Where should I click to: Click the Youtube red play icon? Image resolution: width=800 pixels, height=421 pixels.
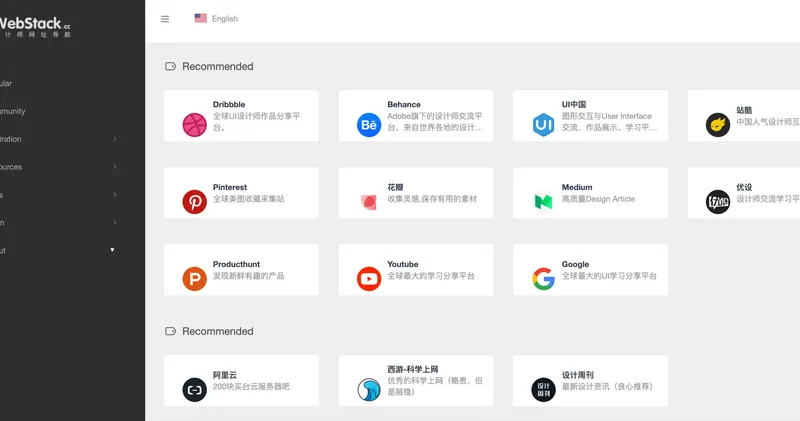point(369,279)
